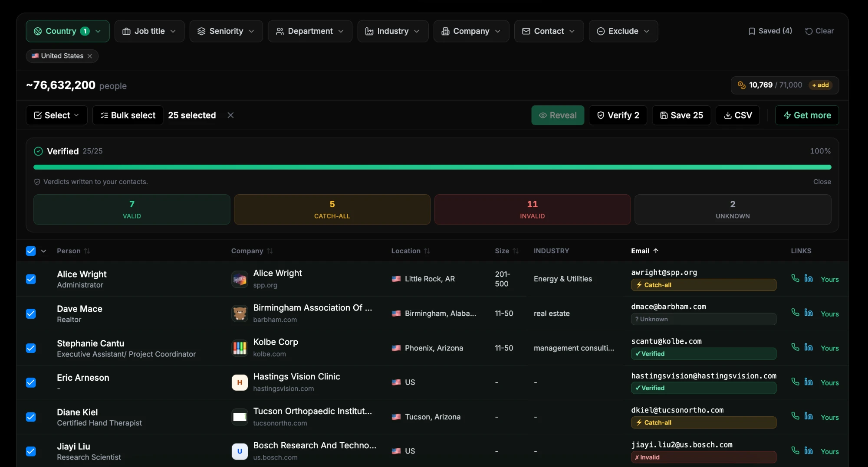Open Alice Wright's LinkedIn profile icon
This screenshot has height=467, width=868.
[809, 278]
